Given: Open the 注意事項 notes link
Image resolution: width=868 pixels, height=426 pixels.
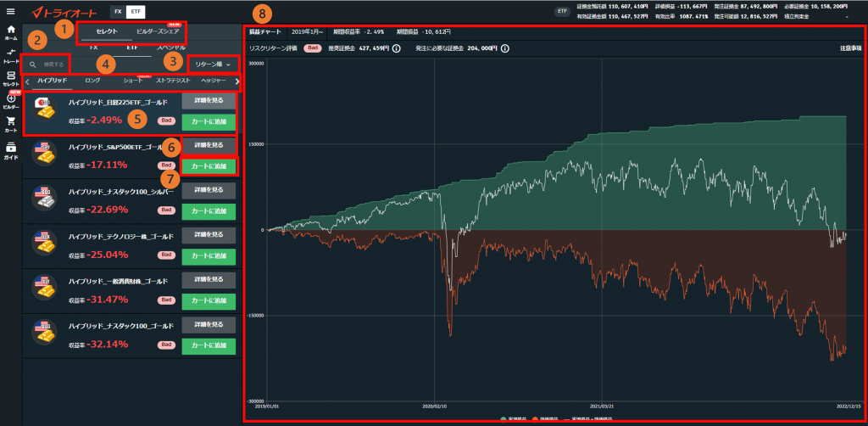Looking at the screenshot, I should pos(851,48).
